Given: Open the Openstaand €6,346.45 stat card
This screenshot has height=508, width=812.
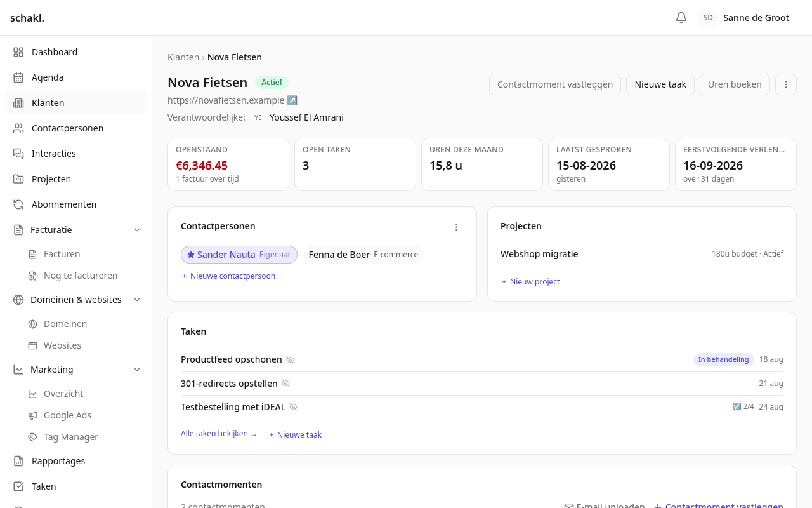Looking at the screenshot, I should [x=228, y=164].
